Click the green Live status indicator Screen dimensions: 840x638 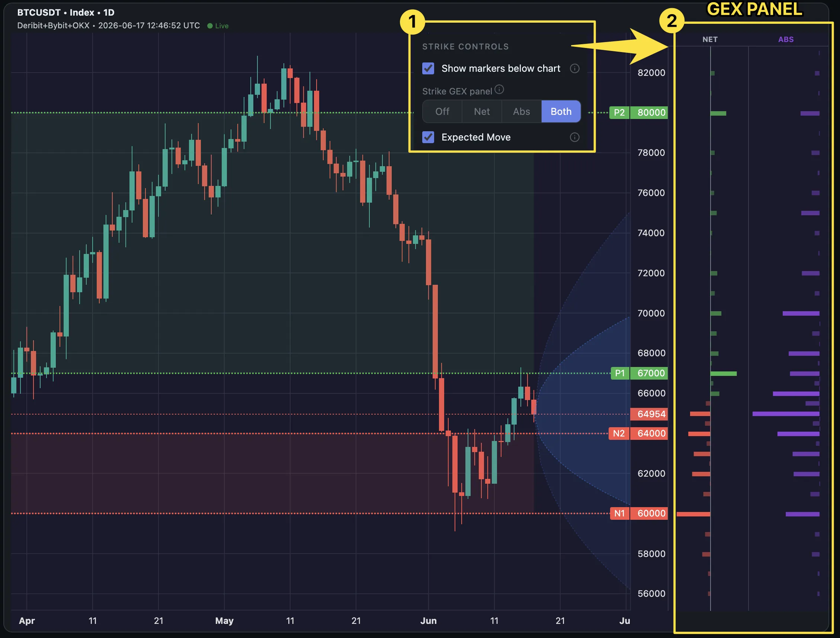pyautogui.click(x=218, y=26)
